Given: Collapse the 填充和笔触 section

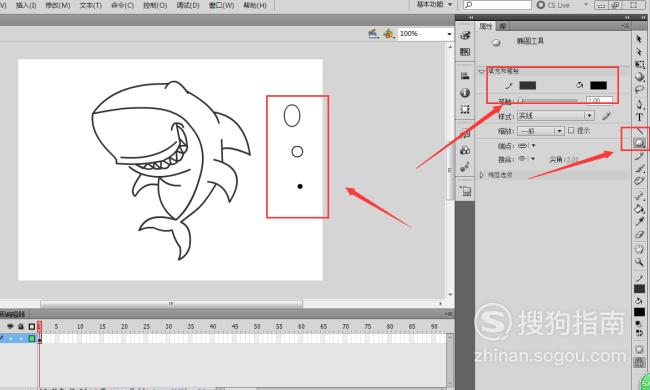Looking at the screenshot, I should pos(482,71).
